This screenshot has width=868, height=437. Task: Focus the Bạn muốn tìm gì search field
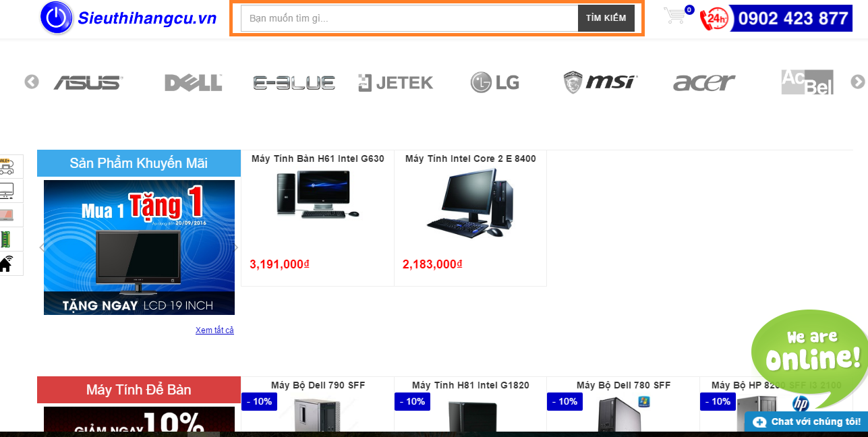click(x=409, y=18)
